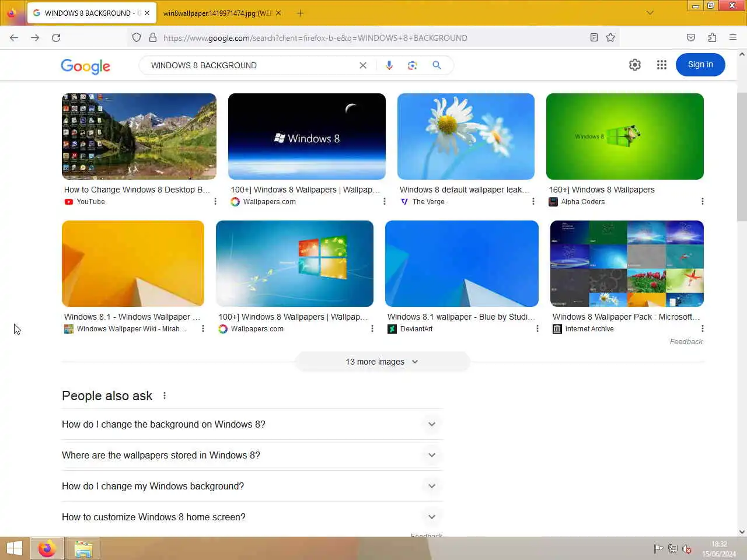Clear the Google search box text
The image size is (747, 560).
[363, 65]
